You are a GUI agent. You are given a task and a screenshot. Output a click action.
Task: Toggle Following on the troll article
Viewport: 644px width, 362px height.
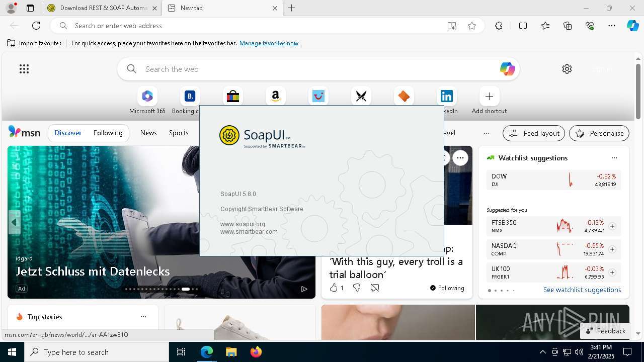tap(447, 288)
